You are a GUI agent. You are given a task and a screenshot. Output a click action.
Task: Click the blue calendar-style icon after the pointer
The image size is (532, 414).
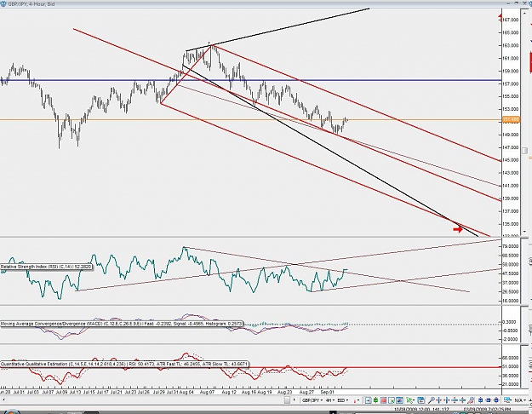(x=420, y=400)
